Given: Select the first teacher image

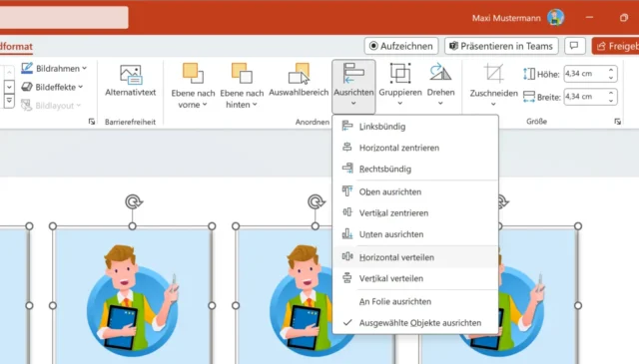Looking at the screenshot, I should (x=133, y=296).
